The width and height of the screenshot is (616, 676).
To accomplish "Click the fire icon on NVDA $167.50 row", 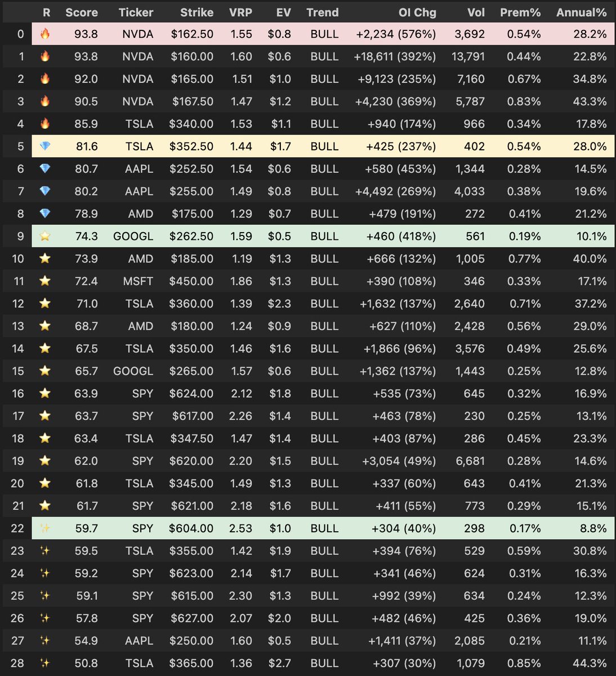I will tap(45, 101).
